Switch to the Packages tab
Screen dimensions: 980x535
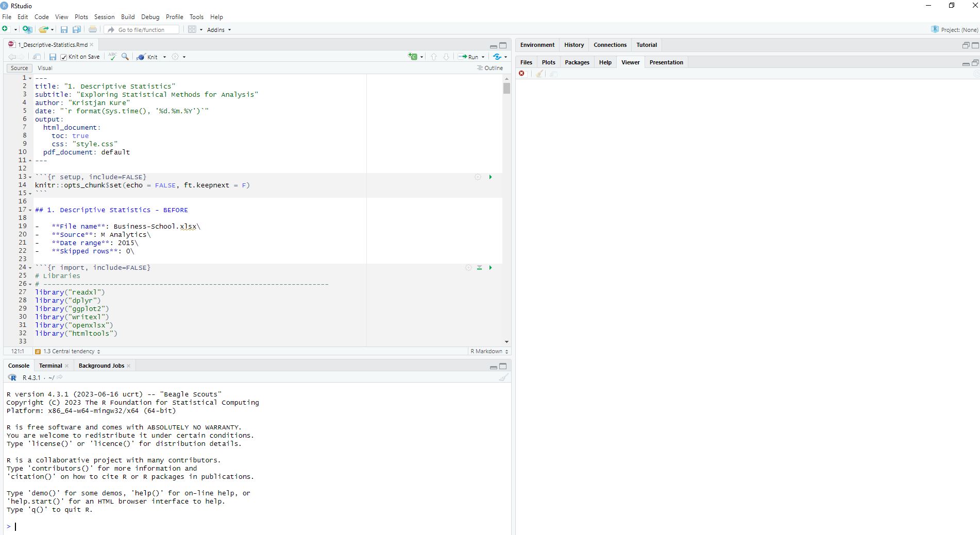click(x=577, y=62)
